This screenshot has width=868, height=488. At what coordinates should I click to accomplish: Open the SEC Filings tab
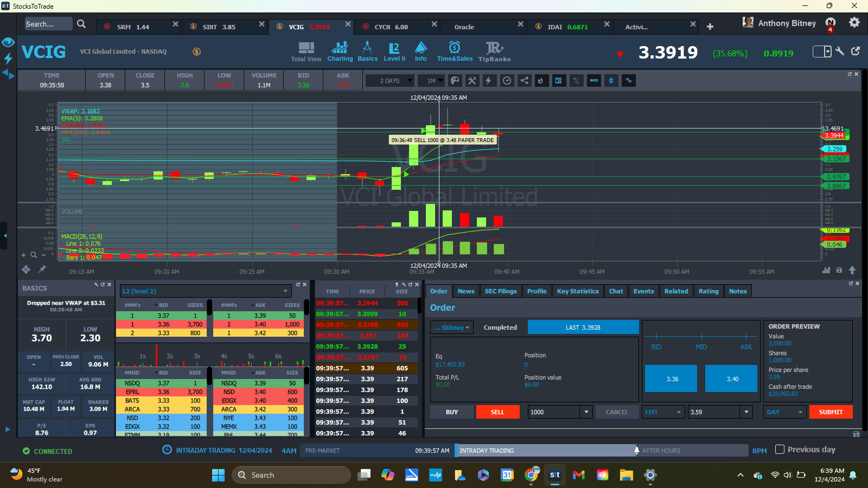[x=500, y=291]
